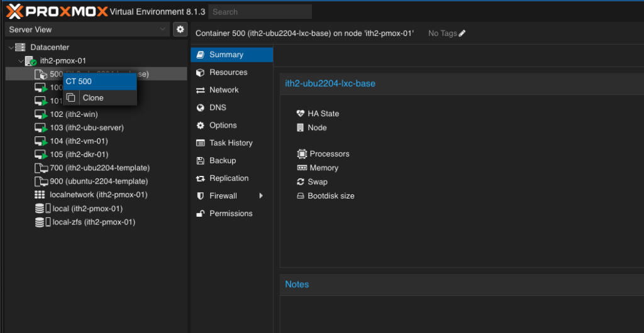Viewport: 644px width, 333px height.
Task: Click the Clone copy icon
Action: point(71,97)
